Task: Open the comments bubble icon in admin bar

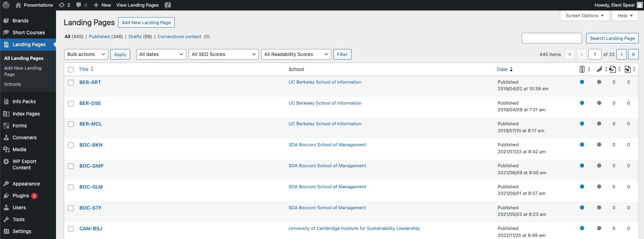Action: click(81, 5)
